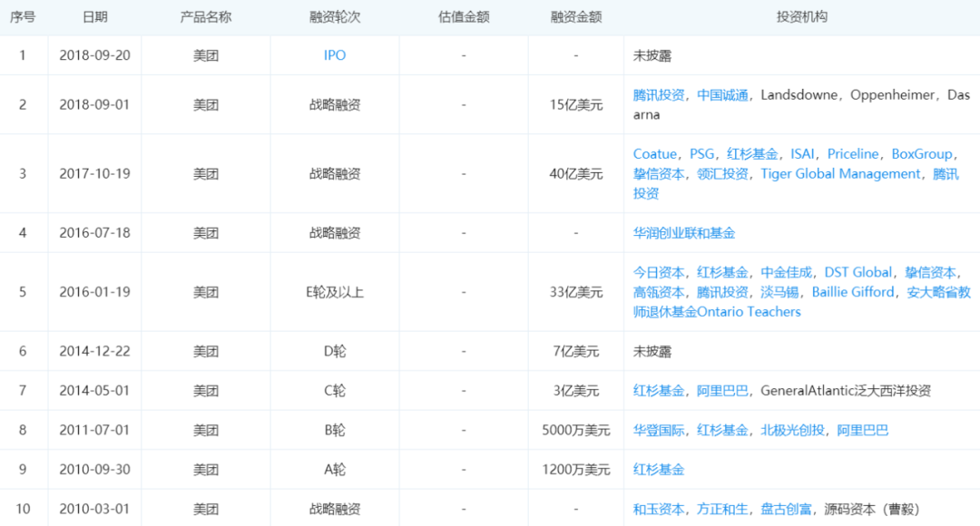Click the 日期 column header
The height and width of the screenshot is (526, 980).
click(x=95, y=17)
